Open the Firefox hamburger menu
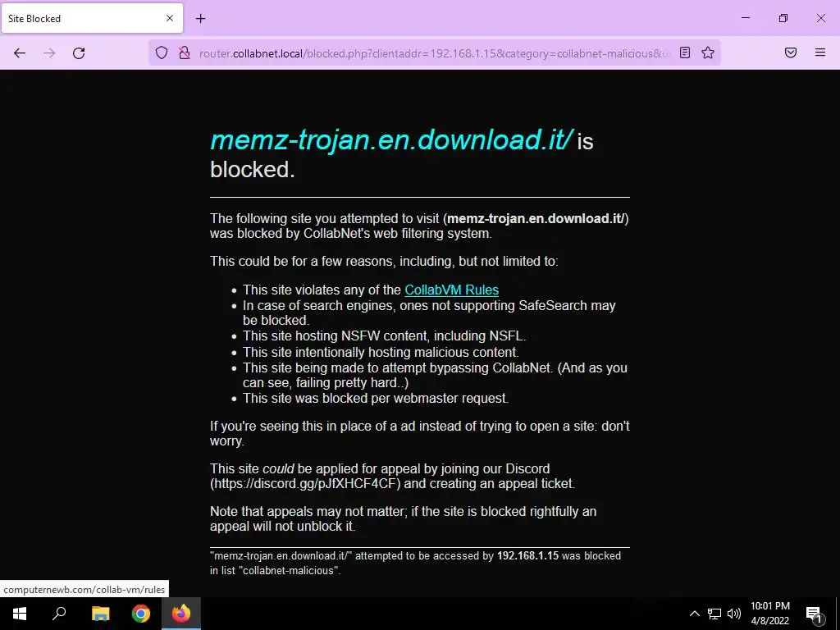The width and height of the screenshot is (840, 630). click(820, 52)
